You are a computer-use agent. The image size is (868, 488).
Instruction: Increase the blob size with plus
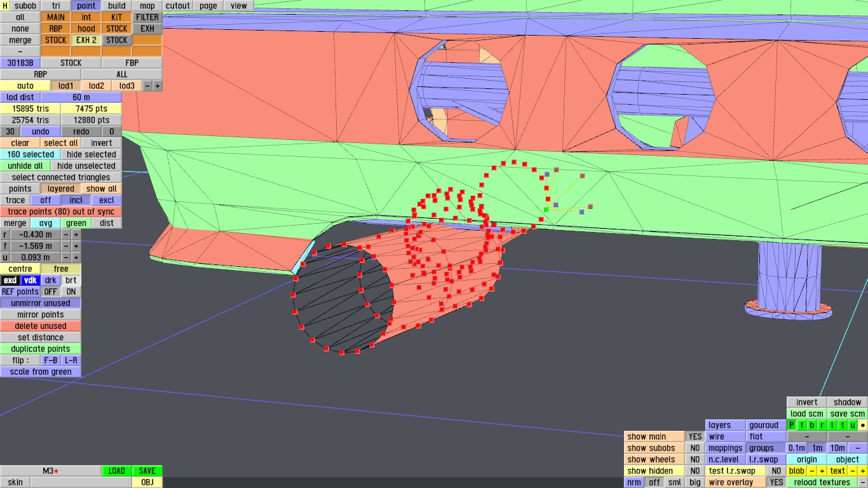(822, 471)
